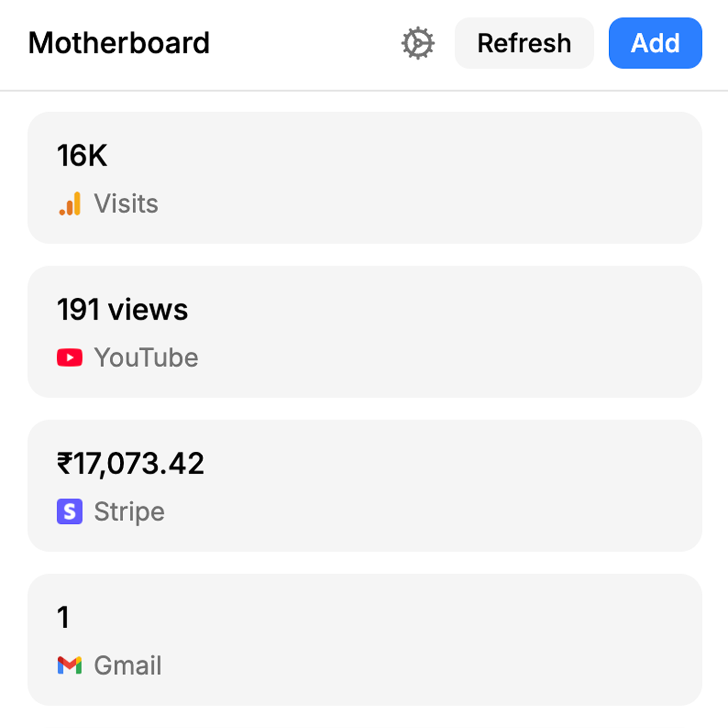Click the YouTube label text
The height and width of the screenshot is (728, 728).
pos(146,358)
